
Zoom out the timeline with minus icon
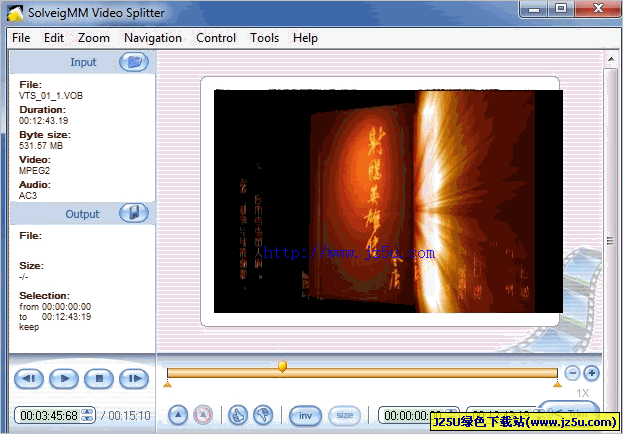[x=573, y=373]
